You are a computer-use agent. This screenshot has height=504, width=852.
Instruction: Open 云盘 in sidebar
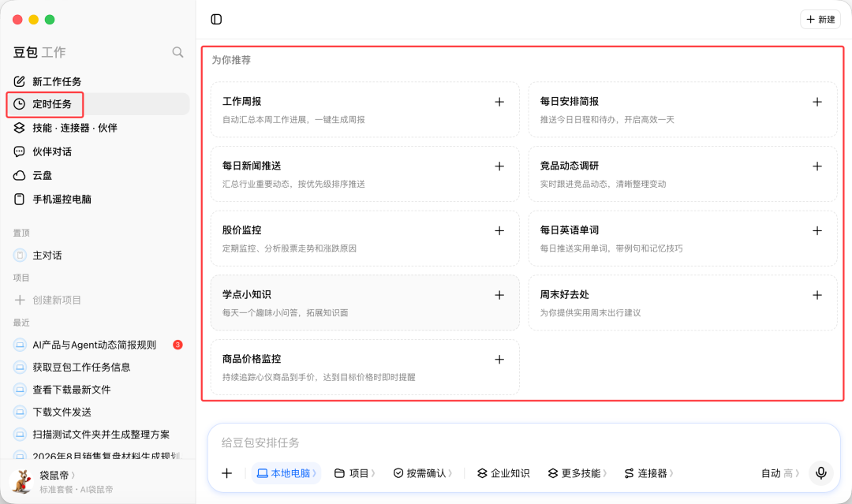tap(98, 175)
